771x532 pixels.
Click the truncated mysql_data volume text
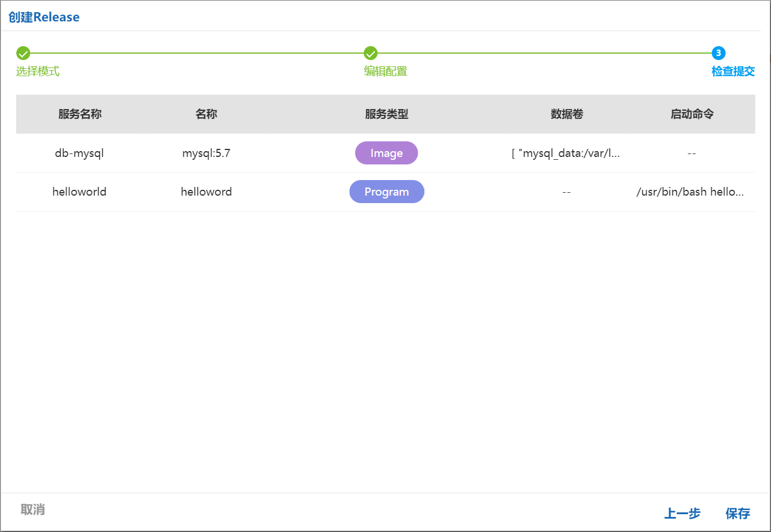point(566,153)
